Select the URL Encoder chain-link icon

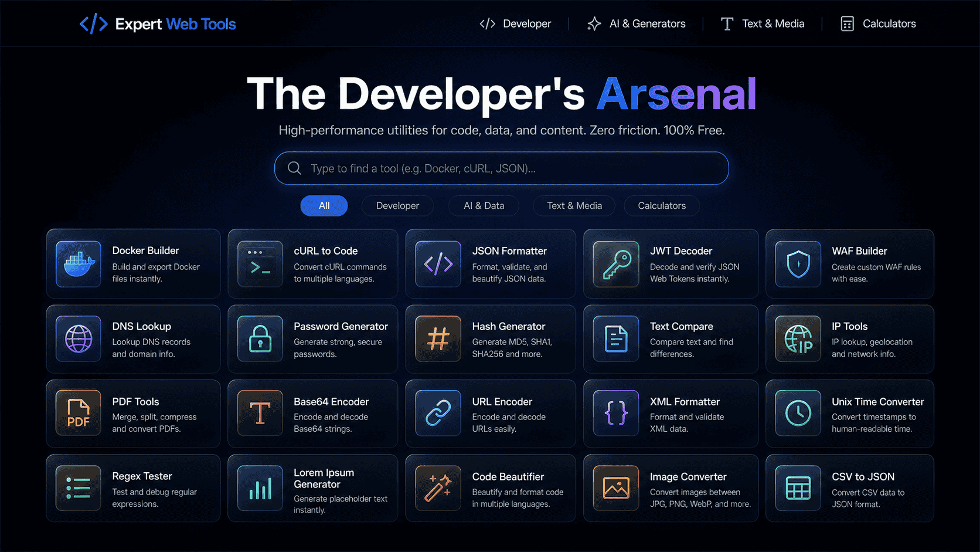click(x=438, y=414)
